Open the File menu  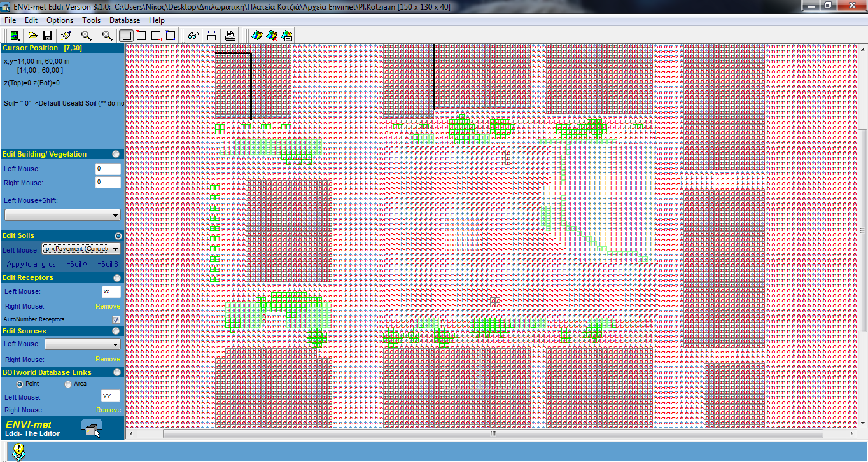pyautogui.click(x=10, y=20)
